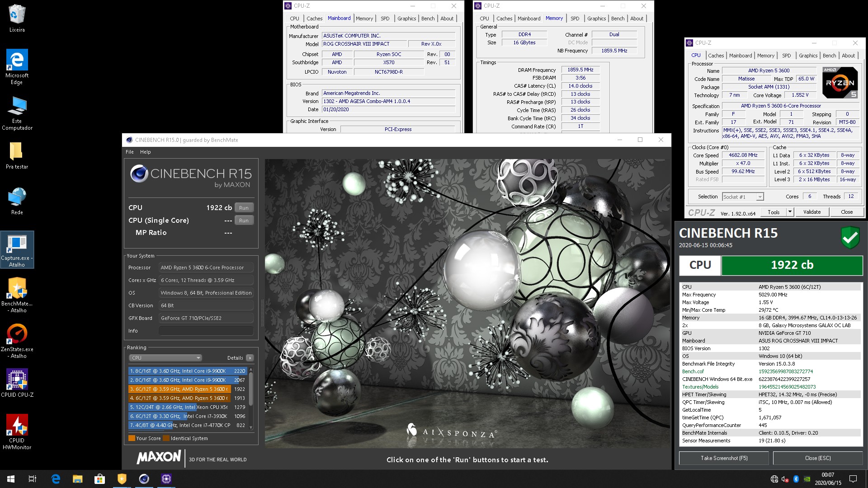Click the green 1922 cb score bar
Image resolution: width=868 pixels, height=488 pixels.
click(x=792, y=265)
